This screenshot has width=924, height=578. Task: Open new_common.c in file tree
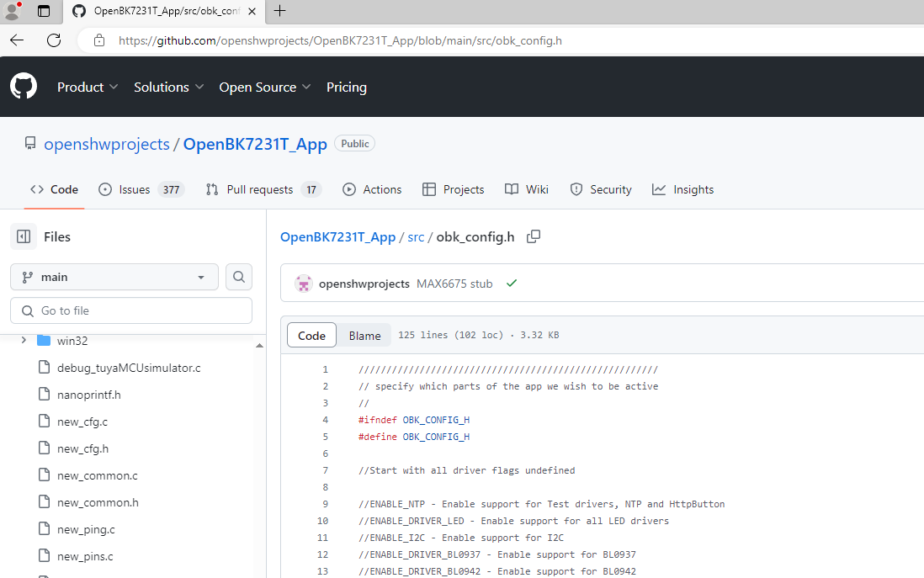point(98,475)
